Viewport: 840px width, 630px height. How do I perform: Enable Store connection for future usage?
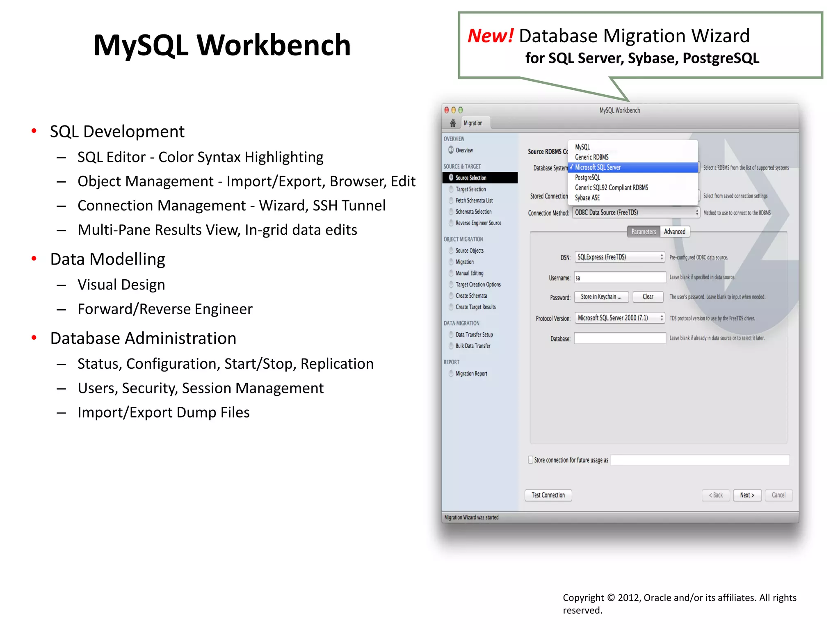(x=531, y=460)
